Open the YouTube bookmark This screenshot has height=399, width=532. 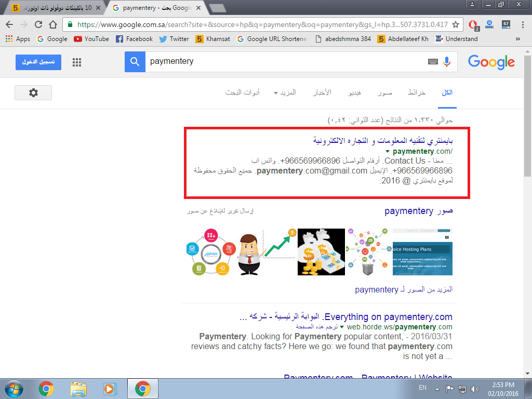click(x=91, y=39)
